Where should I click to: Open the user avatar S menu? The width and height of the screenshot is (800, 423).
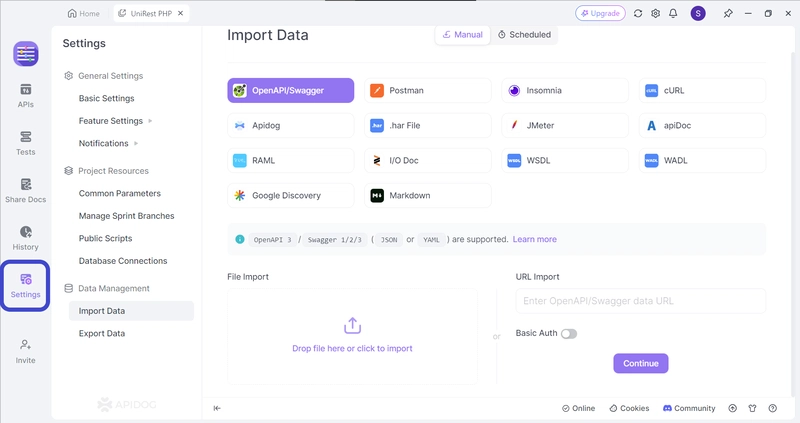(698, 13)
